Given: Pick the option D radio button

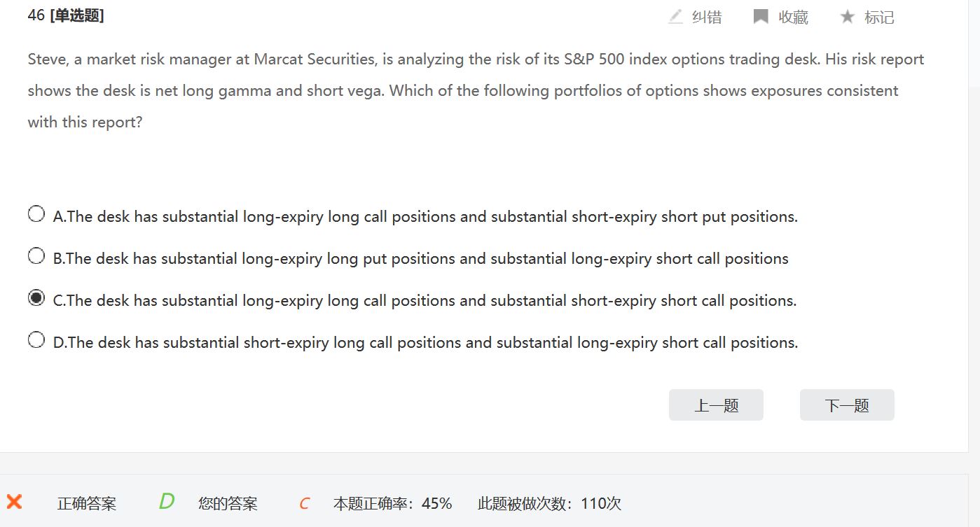Looking at the screenshot, I should pyautogui.click(x=36, y=340).
